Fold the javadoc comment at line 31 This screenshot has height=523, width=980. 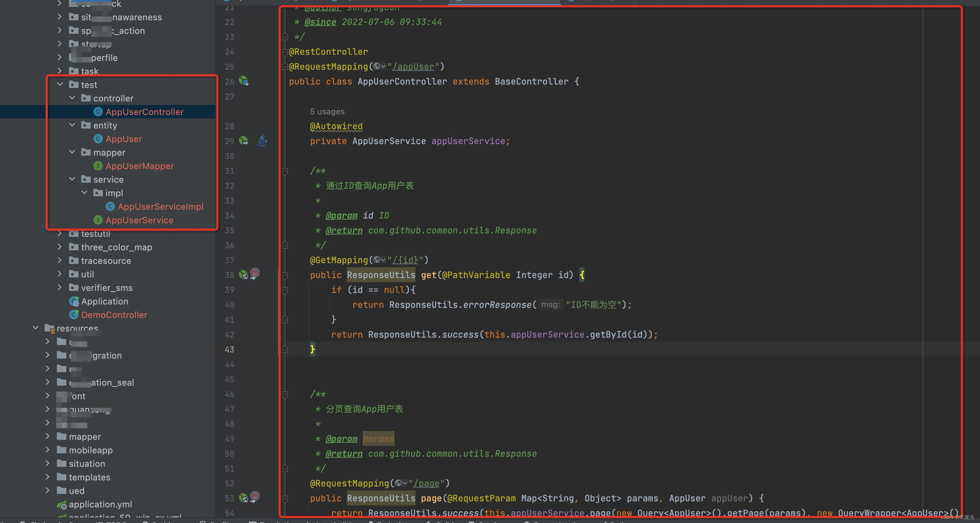click(x=285, y=171)
